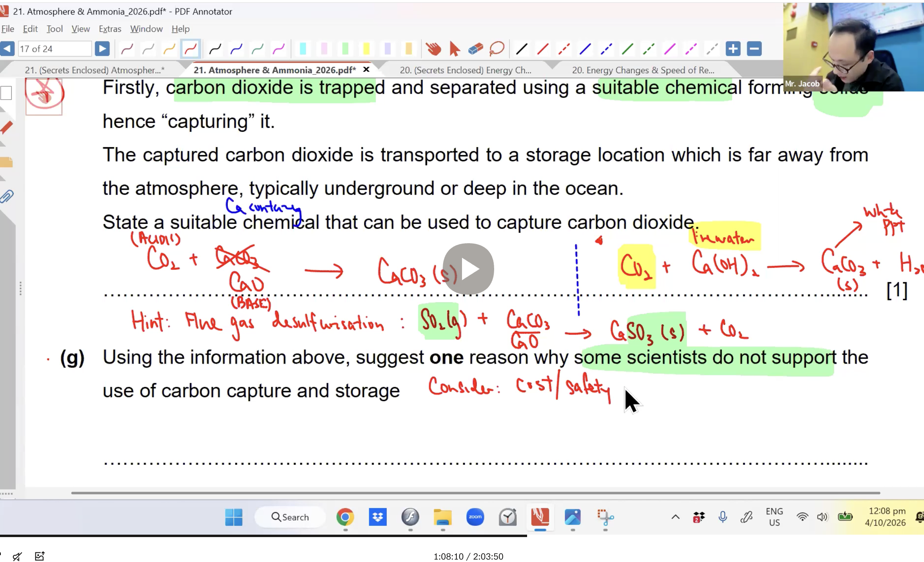Image resolution: width=924 pixels, height=562 pixels.
Task: Switch to 21. (Secrets Enclosed) Atmosphere tab
Action: click(x=95, y=70)
